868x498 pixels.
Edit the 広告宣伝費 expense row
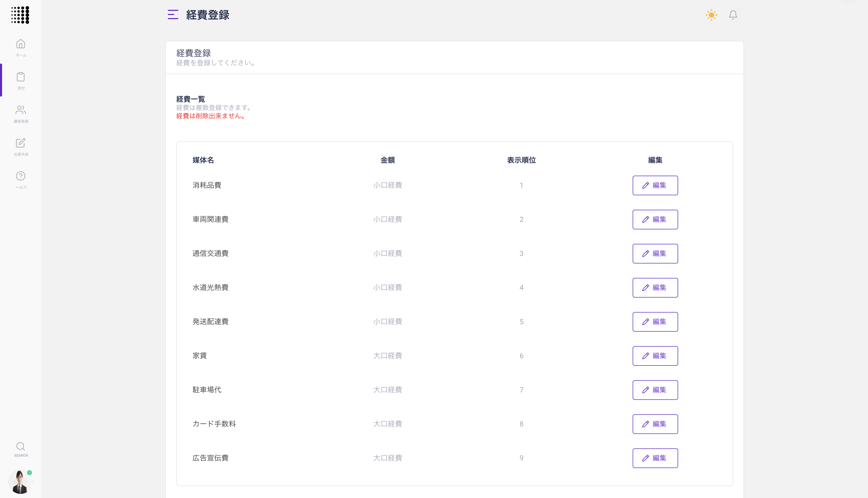click(x=655, y=458)
